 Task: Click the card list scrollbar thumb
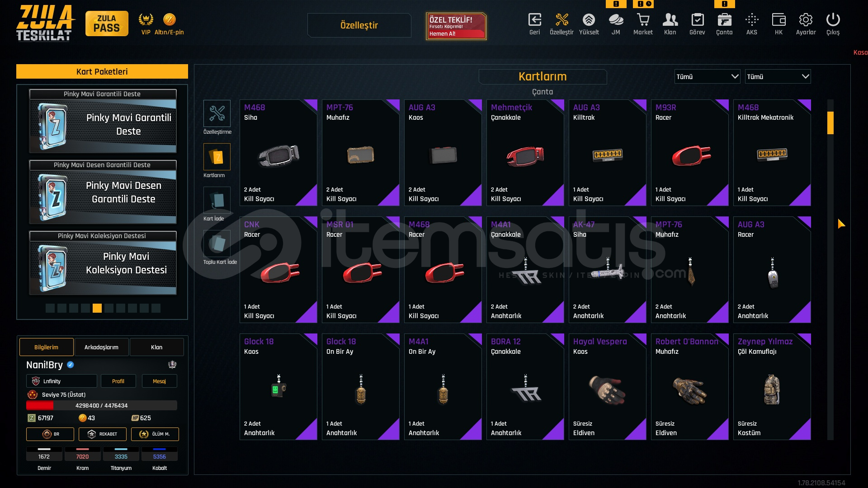click(830, 123)
